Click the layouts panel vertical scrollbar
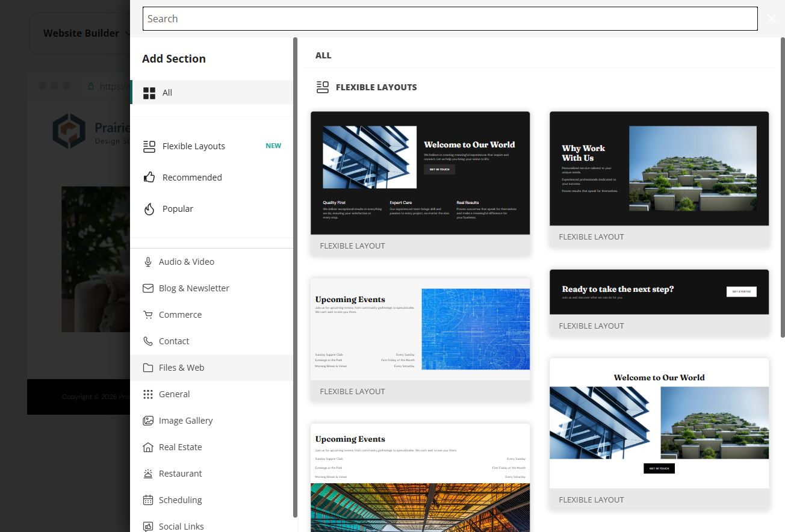Viewport: 785px width, 532px height. tap(783, 187)
